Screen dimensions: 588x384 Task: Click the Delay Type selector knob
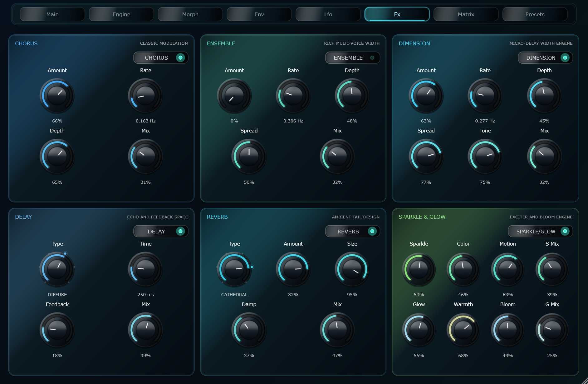tap(57, 269)
